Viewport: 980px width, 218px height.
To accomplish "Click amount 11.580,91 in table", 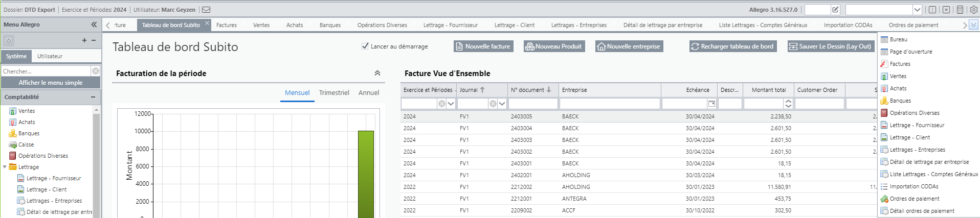I will click(779, 187).
